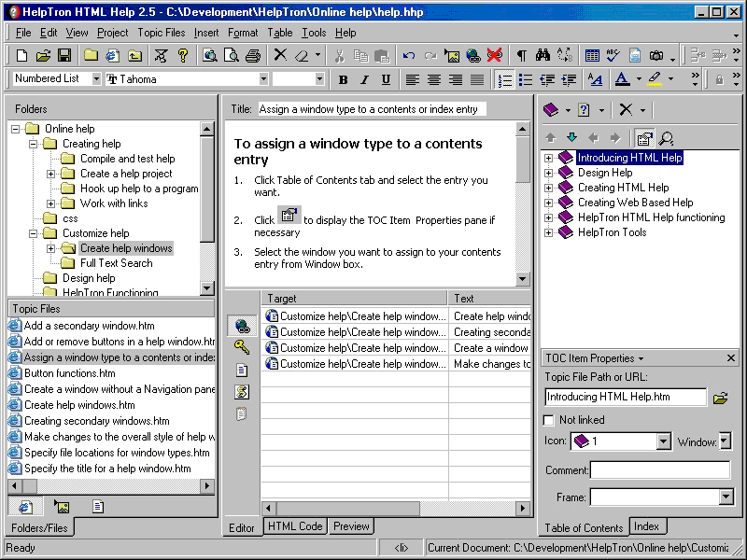Open the font color picker arrow
747x560 pixels.
pos(639,79)
